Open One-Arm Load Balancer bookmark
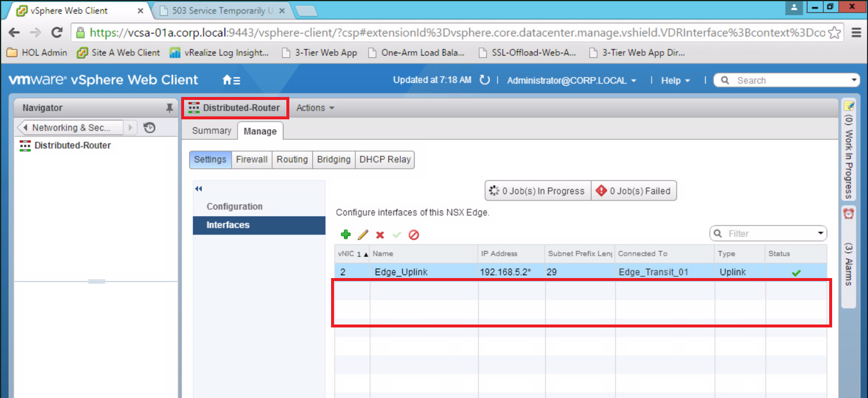Viewport: 868px width, 398px height. (x=416, y=53)
